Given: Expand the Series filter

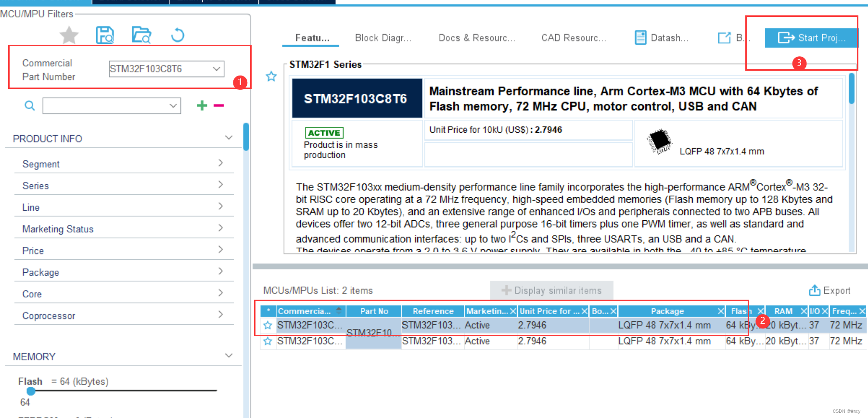Looking at the screenshot, I should (221, 185).
